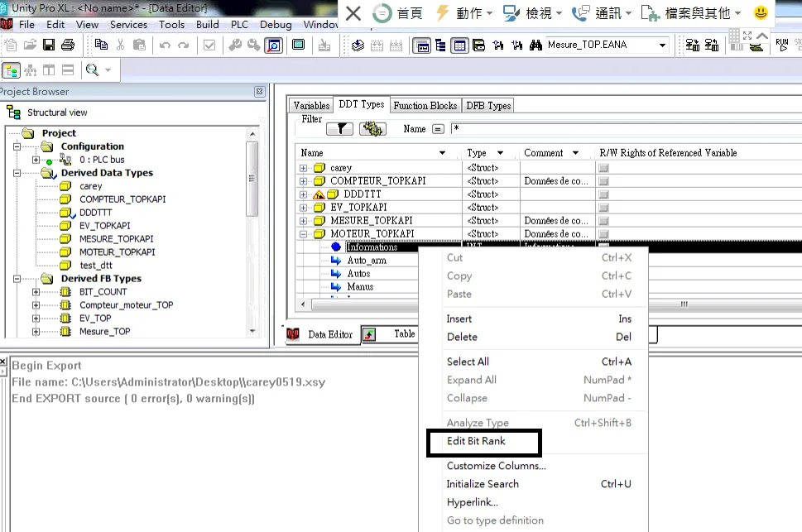Open the 檢視 view menu button
802x532 pixels.
pos(532,13)
